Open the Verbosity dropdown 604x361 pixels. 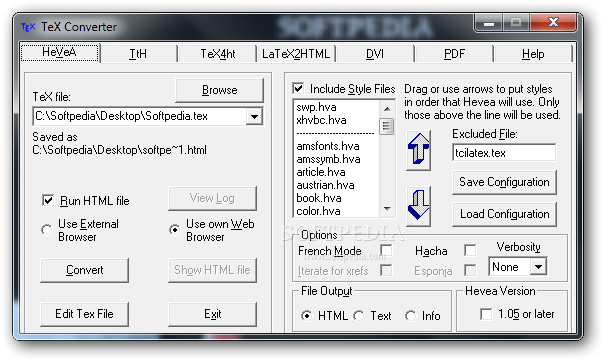point(538,267)
